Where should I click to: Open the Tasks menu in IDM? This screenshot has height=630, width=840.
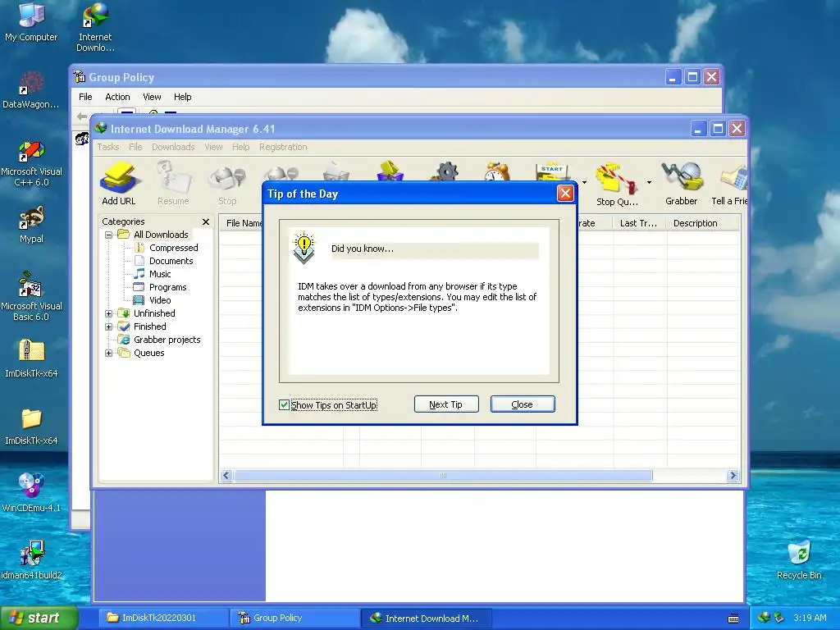click(x=108, y=147)
